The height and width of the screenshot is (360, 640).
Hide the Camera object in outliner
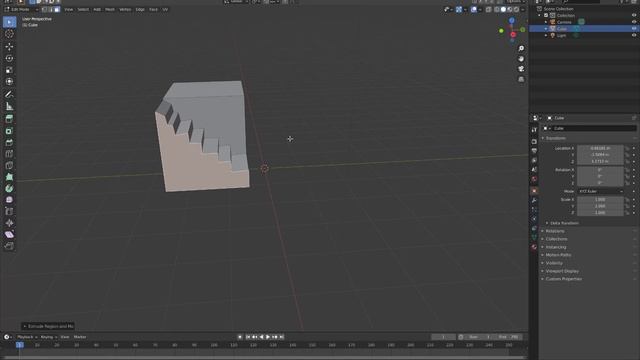[x=634, y=22]
